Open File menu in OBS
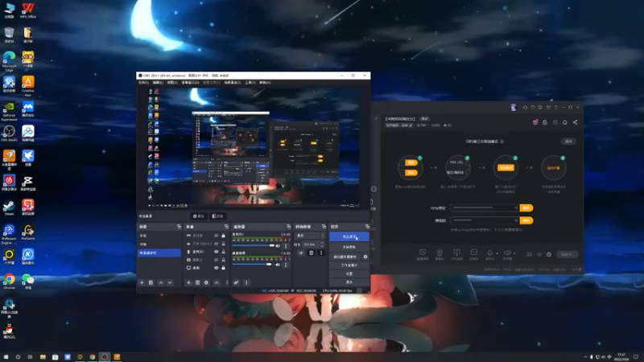Screen dimensions: 644x362 tap(143, 83)
